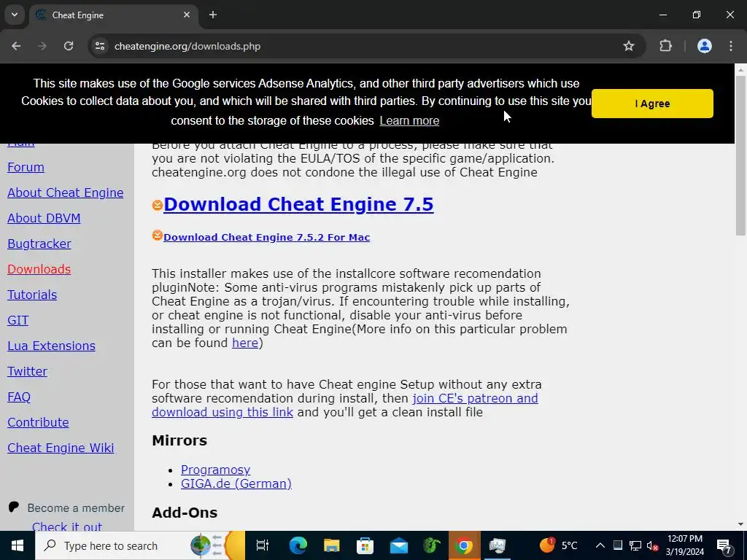747x560 pixels.
Task: Click the orange icon beside the Mac download
Action: click(158, 236)
